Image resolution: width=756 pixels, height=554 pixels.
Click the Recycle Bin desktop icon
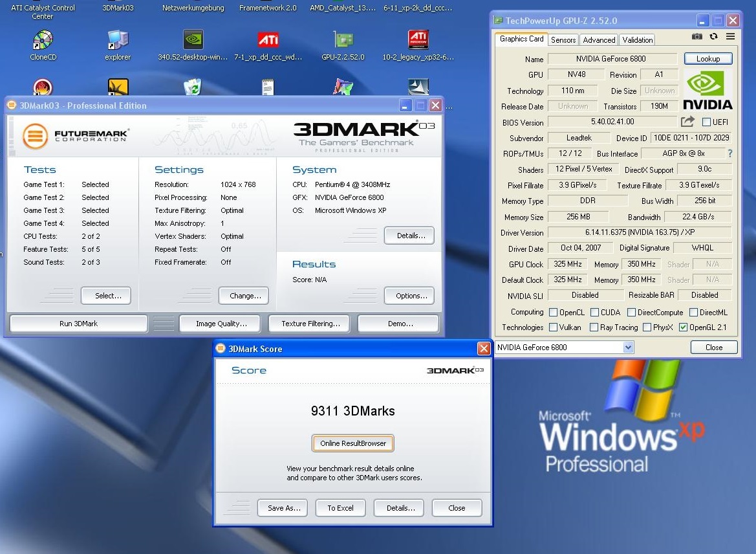coord(193,87)
